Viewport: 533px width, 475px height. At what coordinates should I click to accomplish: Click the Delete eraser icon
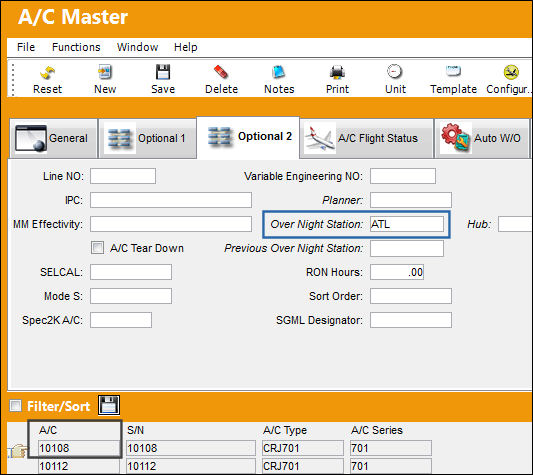click(x=221, y=72)
